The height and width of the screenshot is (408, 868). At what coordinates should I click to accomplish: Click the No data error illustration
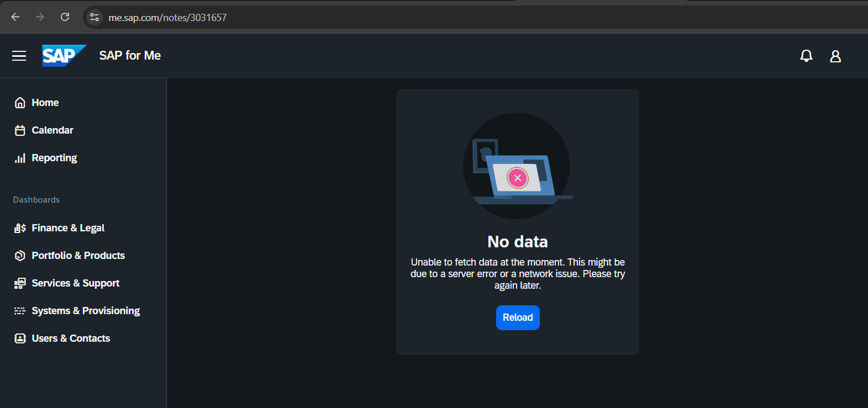pyautogui.click(x=518, y=166)
